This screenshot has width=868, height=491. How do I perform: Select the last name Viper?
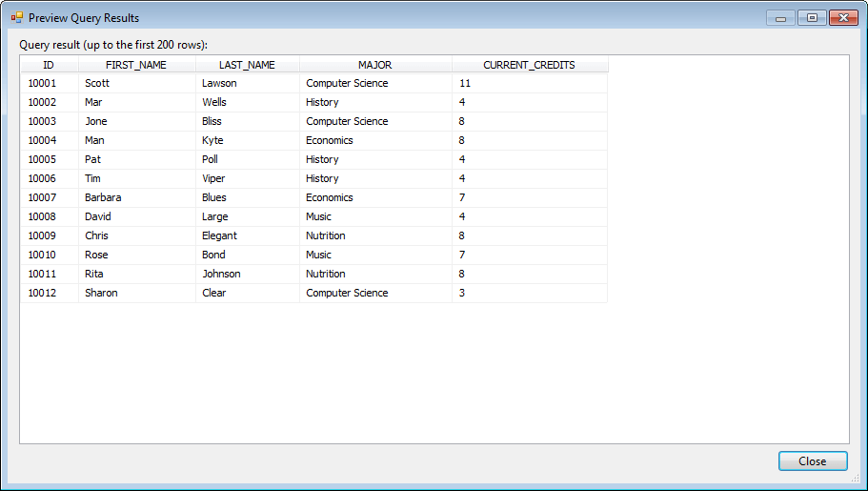(x=248, y=178)
